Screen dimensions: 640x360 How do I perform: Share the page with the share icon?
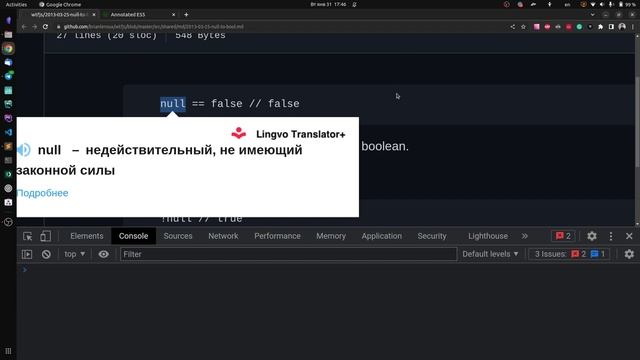[x=513, y=27]
